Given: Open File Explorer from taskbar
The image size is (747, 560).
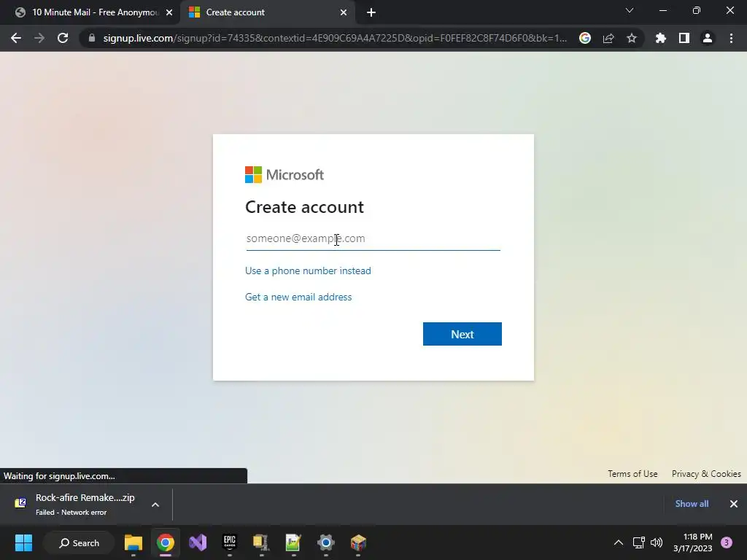Looking at the screenshot, I should (x=133, y=542).
